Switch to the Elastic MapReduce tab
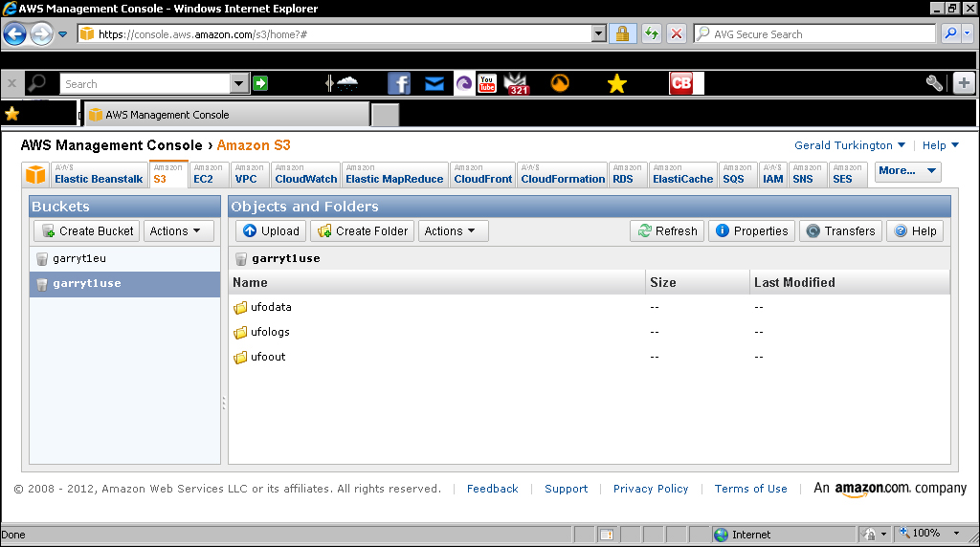 click(394, 174)
